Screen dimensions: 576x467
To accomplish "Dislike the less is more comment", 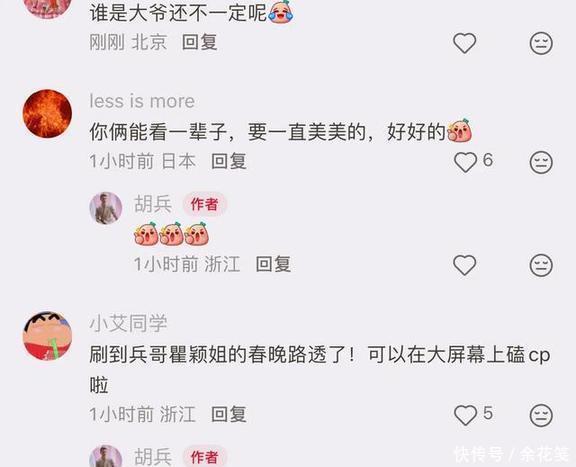I will [x=541, y=162].
